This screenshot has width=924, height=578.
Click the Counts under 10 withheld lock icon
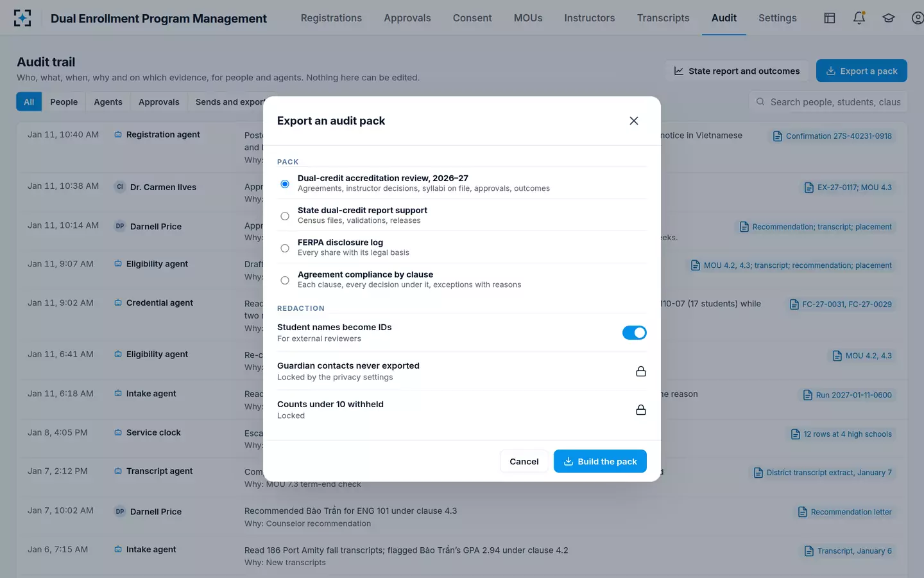(641, 410)
